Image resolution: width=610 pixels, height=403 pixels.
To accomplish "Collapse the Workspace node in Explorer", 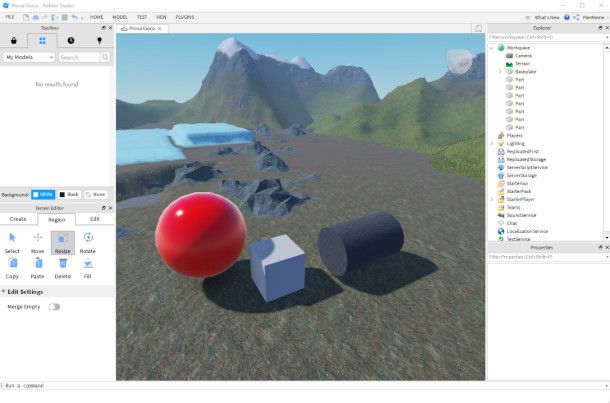I will [x=492, y=48].
